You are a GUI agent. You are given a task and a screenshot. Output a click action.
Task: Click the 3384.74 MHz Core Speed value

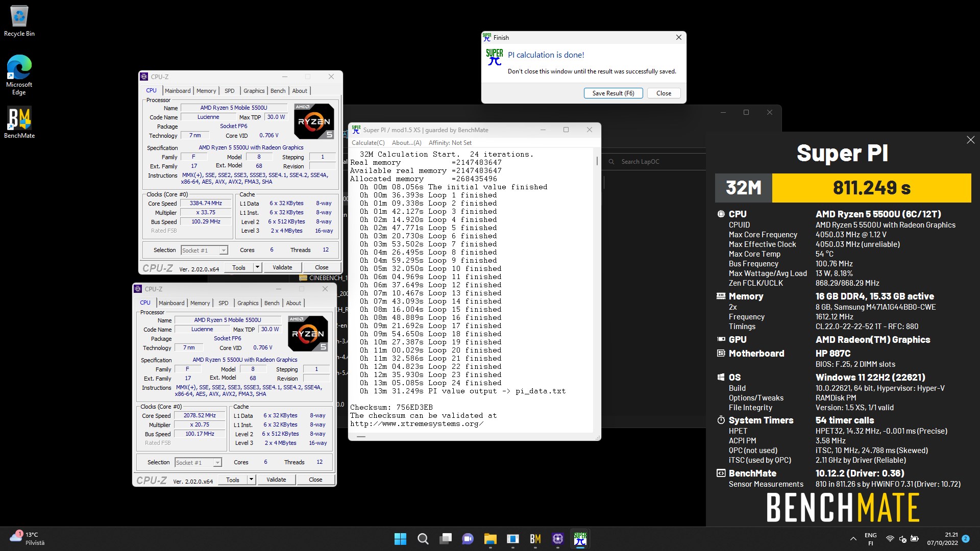(x=206, y=204)
